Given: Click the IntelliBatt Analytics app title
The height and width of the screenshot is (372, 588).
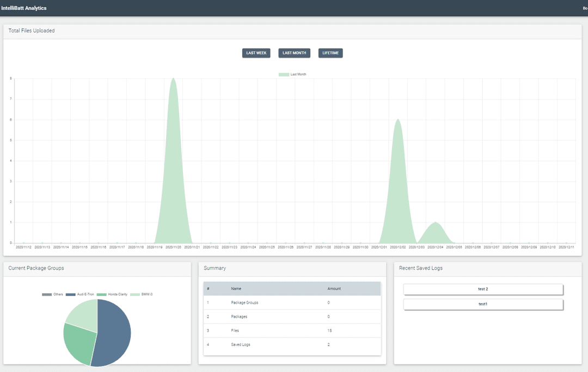Looking at the screenshot, I should [24, 8].
